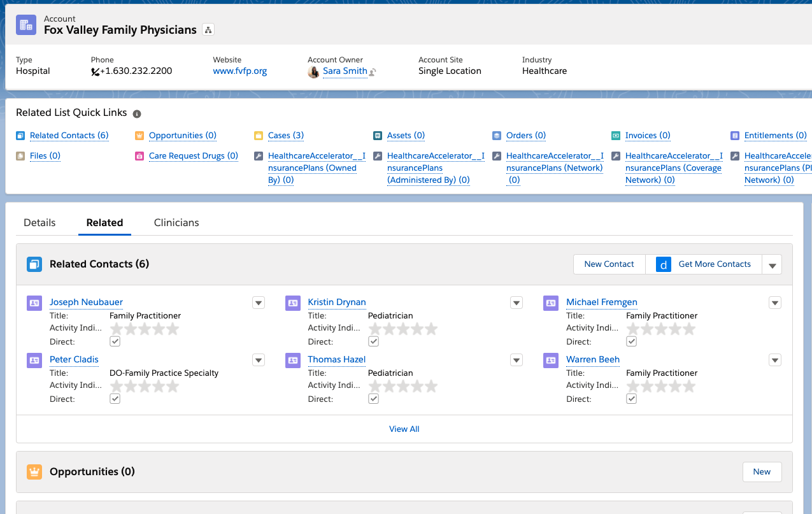Toggle Direct checkbox for Thomas Hazel
The image size is (812, 514).
[x=374, y=399]
